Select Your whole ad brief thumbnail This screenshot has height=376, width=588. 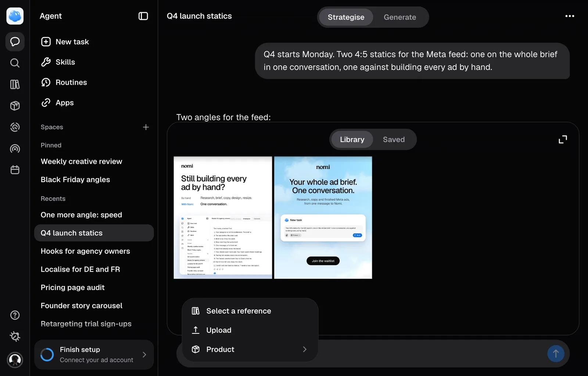click(x=323, y=218)
